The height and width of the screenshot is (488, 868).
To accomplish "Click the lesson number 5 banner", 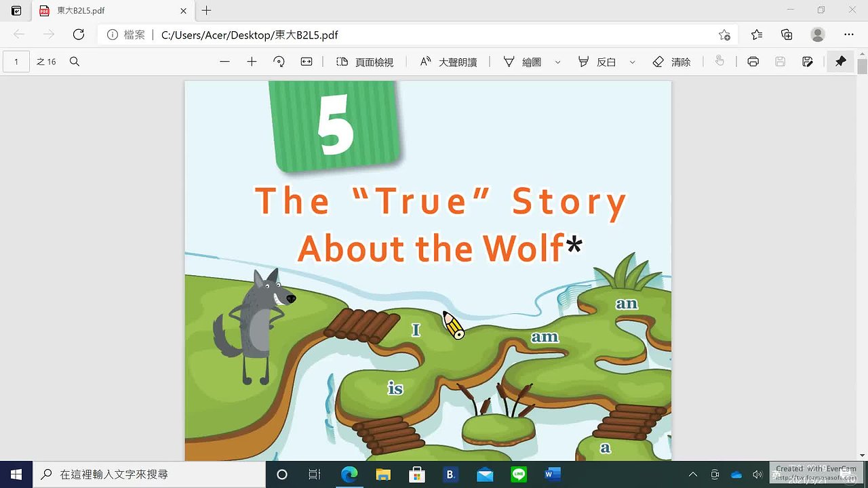I will tap(336, 125).
